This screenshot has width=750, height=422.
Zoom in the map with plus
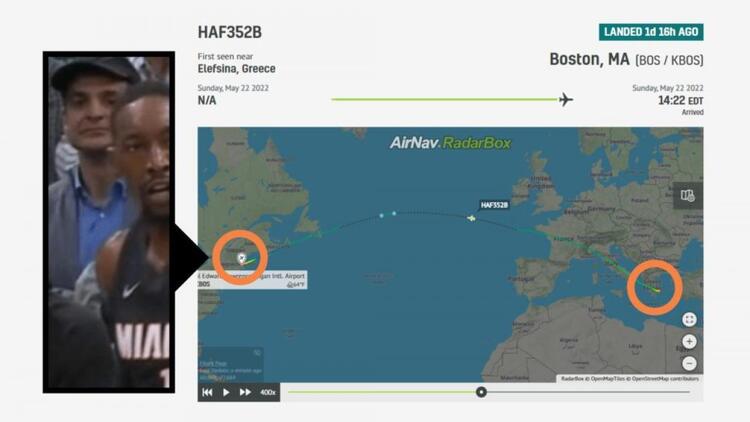[689, 341]
